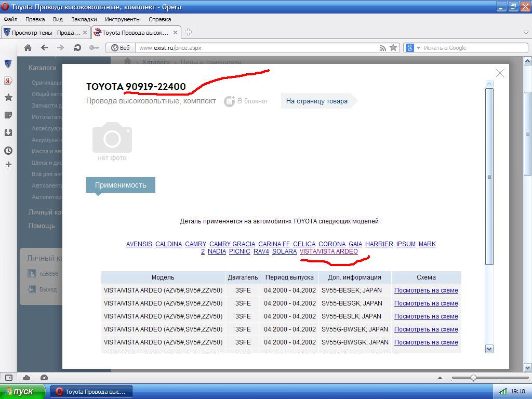Click the На страницу товара button
The image size is (532, 399).
pyautogui.click(x=316, y=101)
